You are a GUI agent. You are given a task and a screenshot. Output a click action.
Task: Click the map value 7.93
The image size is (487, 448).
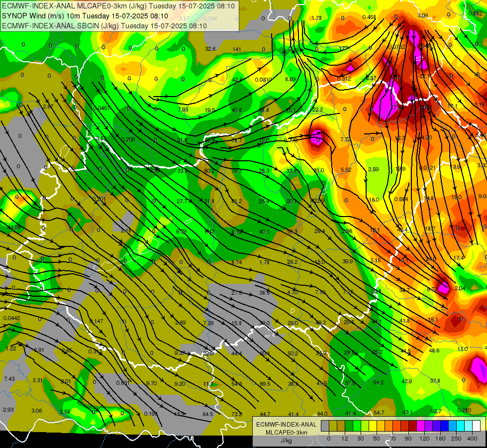[183, 110]
